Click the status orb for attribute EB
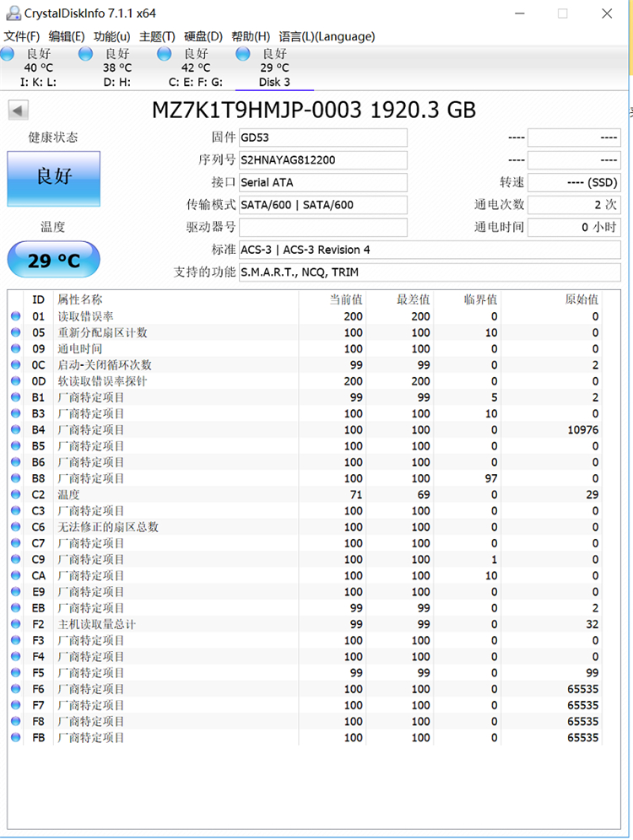 click(15, 607)
